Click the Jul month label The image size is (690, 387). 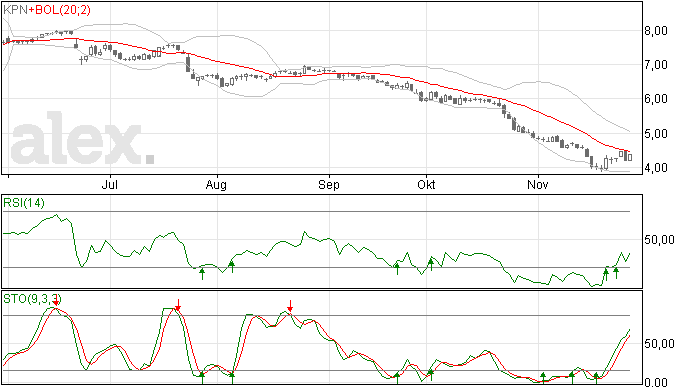[110, 185]
